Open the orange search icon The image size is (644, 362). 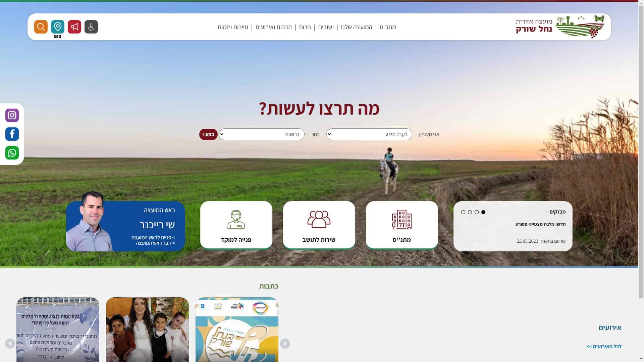[41, 27]
